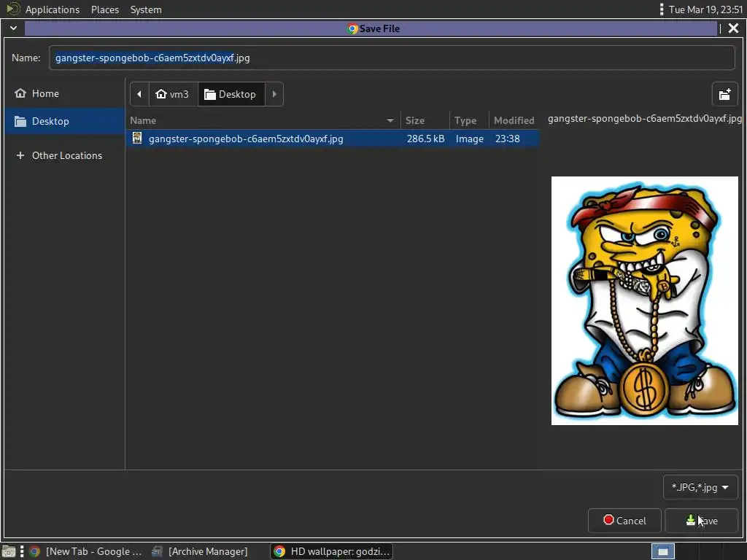Click the 23:38 modified time cell
747x560 pixels.
[x=508, y=139]
